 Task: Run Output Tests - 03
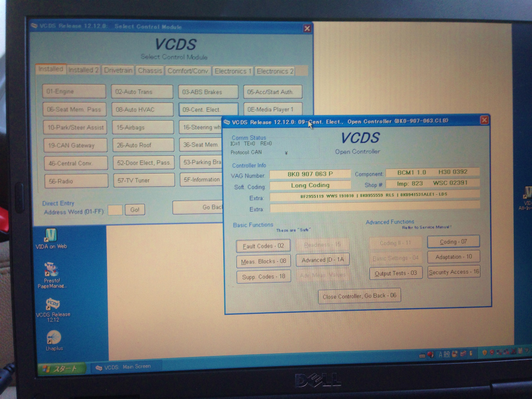pyautogui.click(x=396, y=273)
